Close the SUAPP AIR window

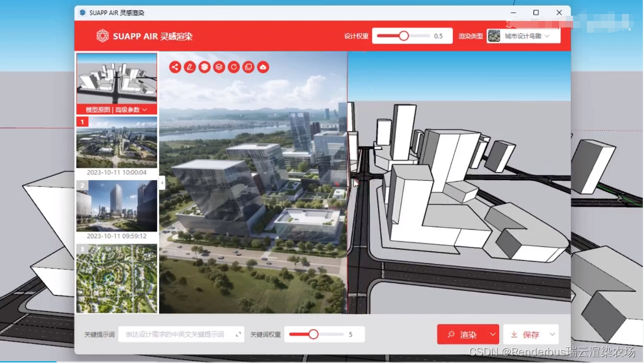[559, 13]
